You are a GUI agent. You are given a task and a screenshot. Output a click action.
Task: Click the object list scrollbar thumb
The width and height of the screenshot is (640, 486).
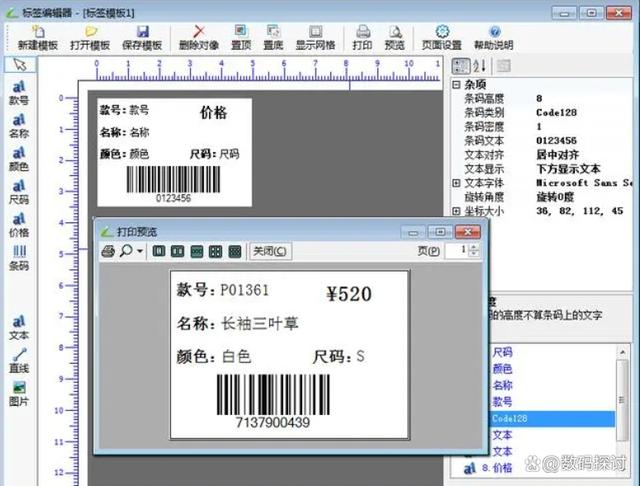point(622,400)
